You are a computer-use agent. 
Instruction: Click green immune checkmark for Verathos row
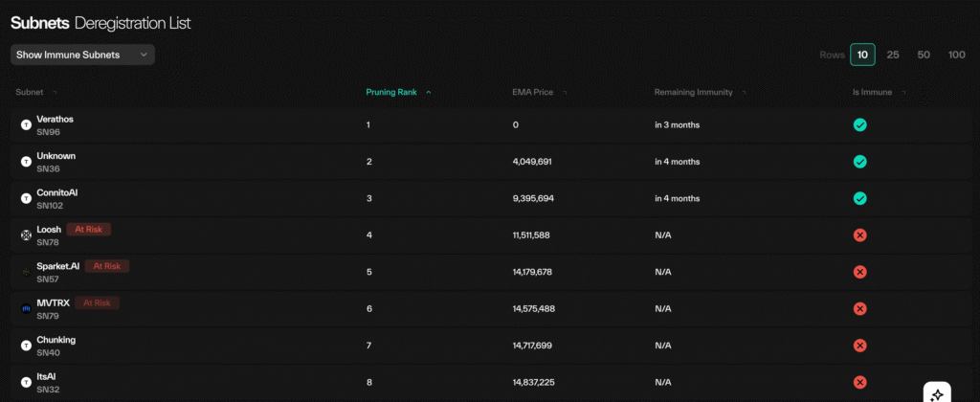(859, 125)
